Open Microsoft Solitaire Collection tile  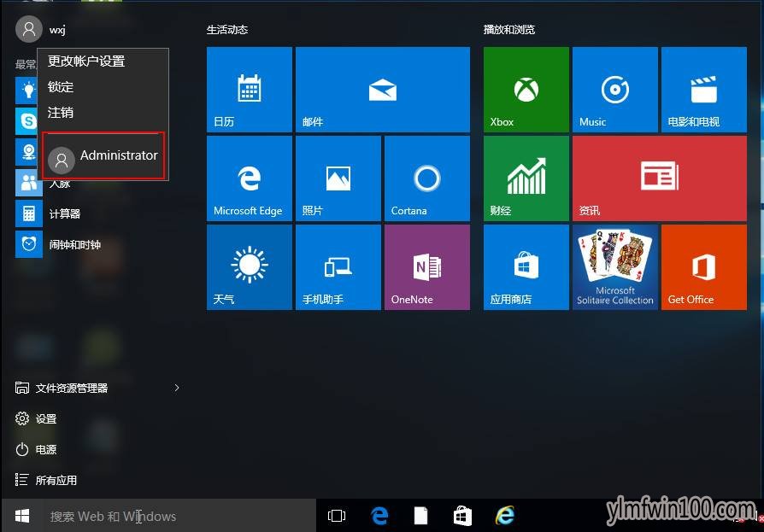[x=615, y=267]
